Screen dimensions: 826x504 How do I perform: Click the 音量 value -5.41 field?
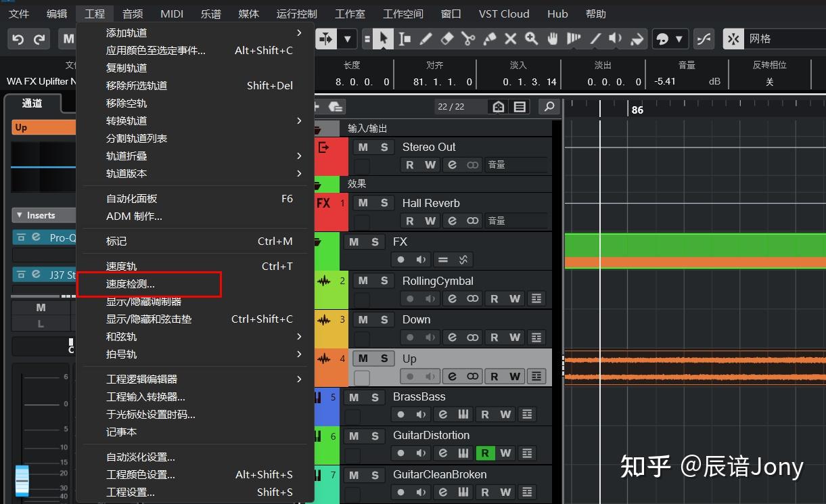(666, 81)
